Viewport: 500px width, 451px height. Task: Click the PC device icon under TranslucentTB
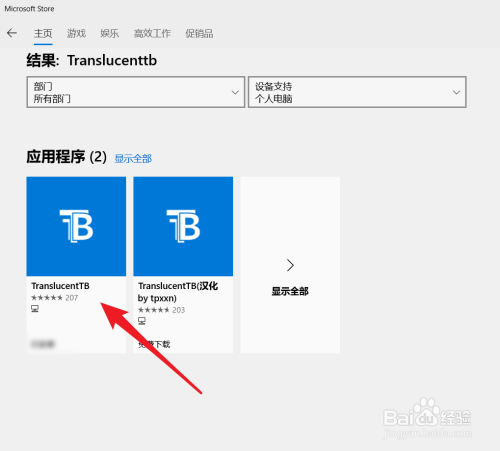coord(35,309)
